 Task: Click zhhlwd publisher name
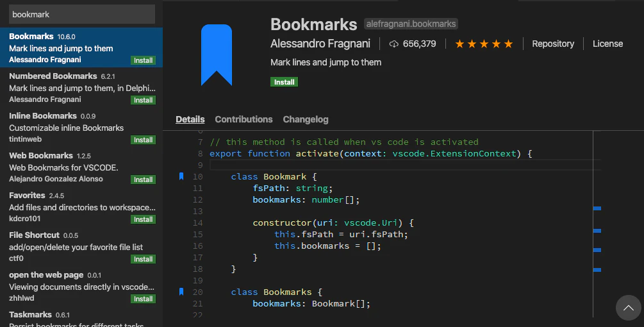click(x=21, y=298)
